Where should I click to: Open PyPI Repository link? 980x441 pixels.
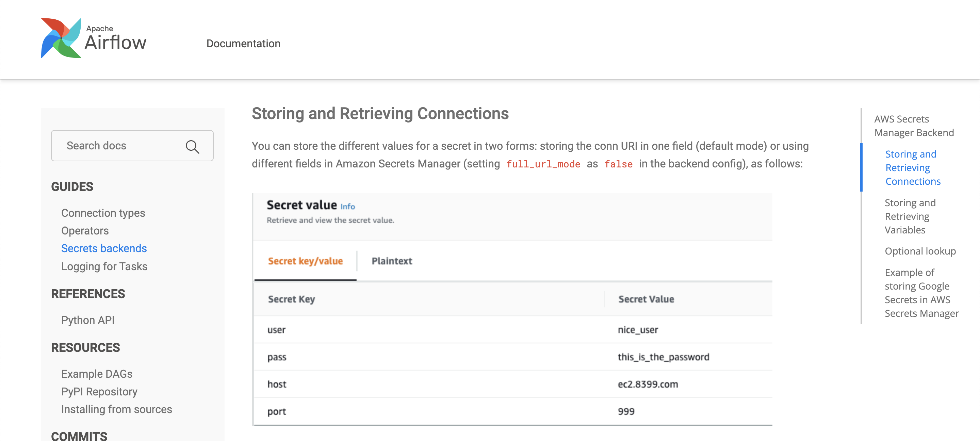[99, 392]
